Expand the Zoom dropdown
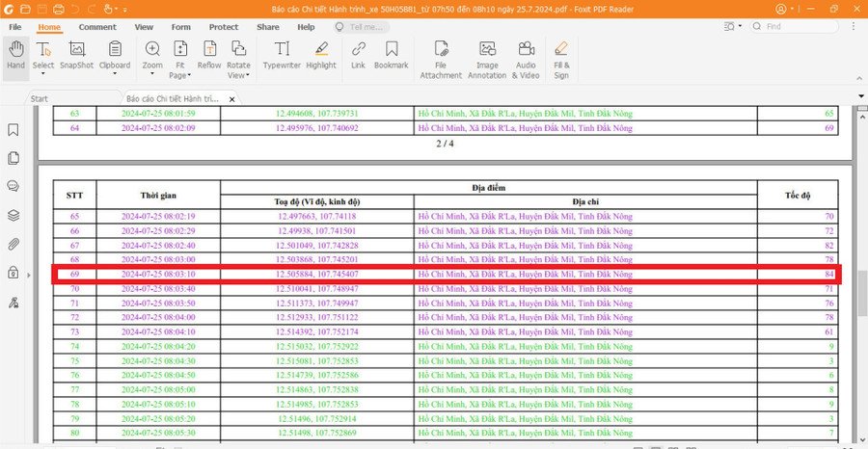 (x=152, y=66)
